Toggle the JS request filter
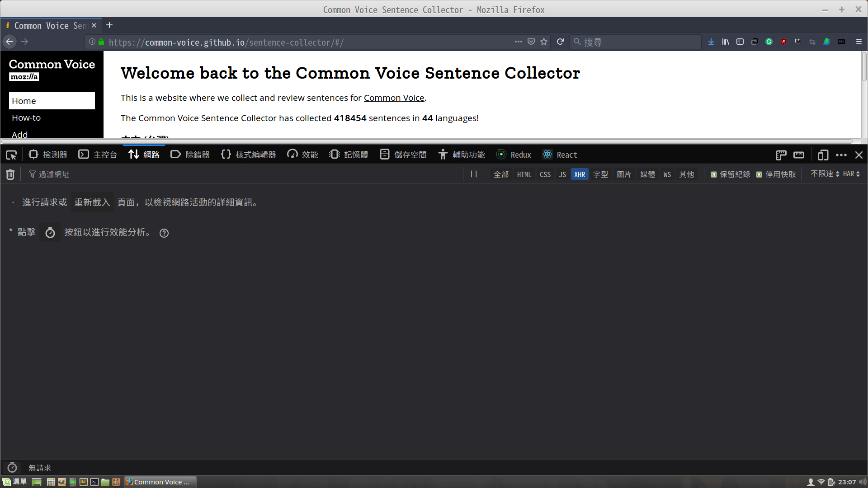868x488 pixels. tap(562, 174)
